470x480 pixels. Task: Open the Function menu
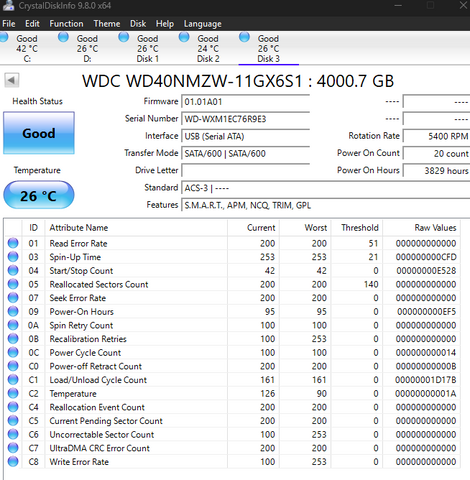(66, 24)
